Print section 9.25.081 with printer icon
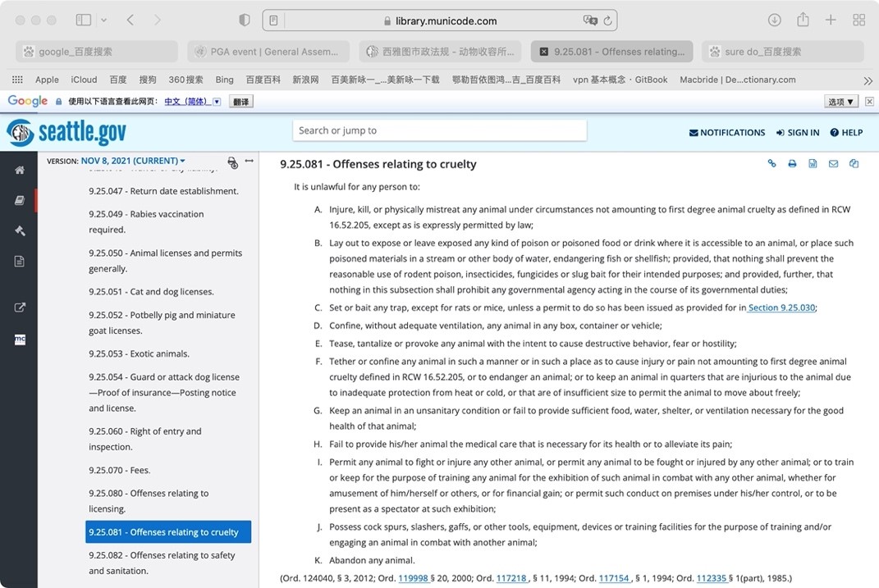 click(x=792, y=164)
